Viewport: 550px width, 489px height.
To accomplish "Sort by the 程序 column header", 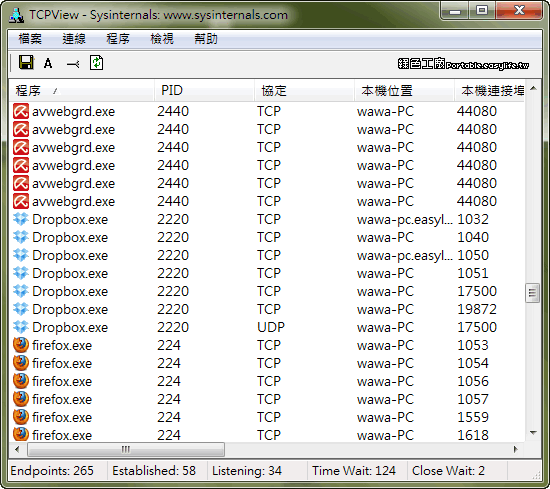I will click(x=81, y=91).
